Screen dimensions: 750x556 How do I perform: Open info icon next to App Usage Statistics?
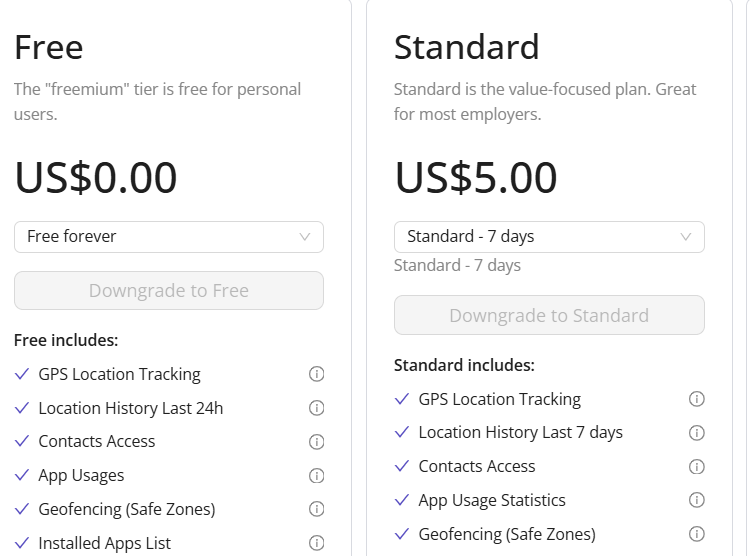tap(697, 500)
